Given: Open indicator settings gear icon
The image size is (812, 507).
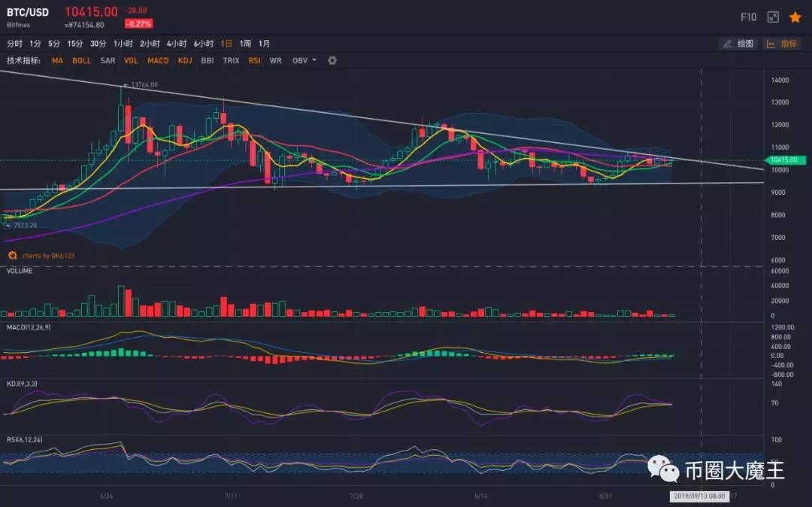Looking at the screenshot, I should pos(332,60).
